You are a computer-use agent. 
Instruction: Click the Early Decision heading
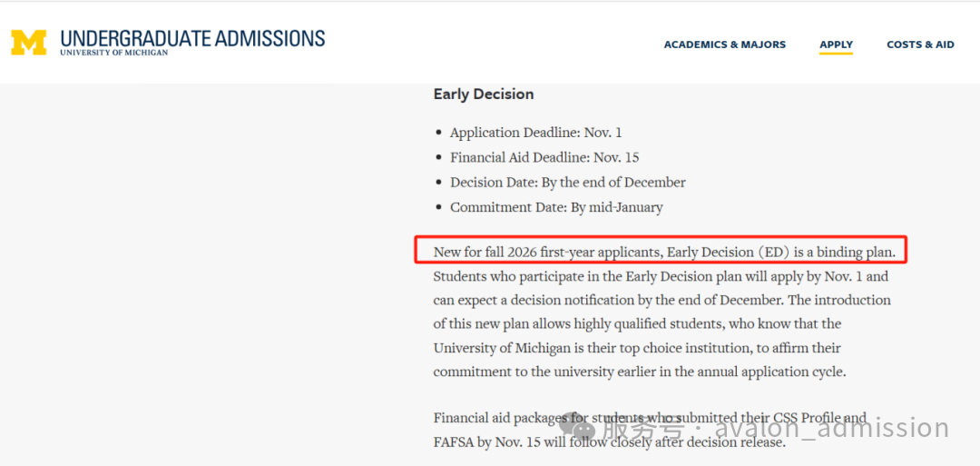pyautogui.click(x=483, y=94)
